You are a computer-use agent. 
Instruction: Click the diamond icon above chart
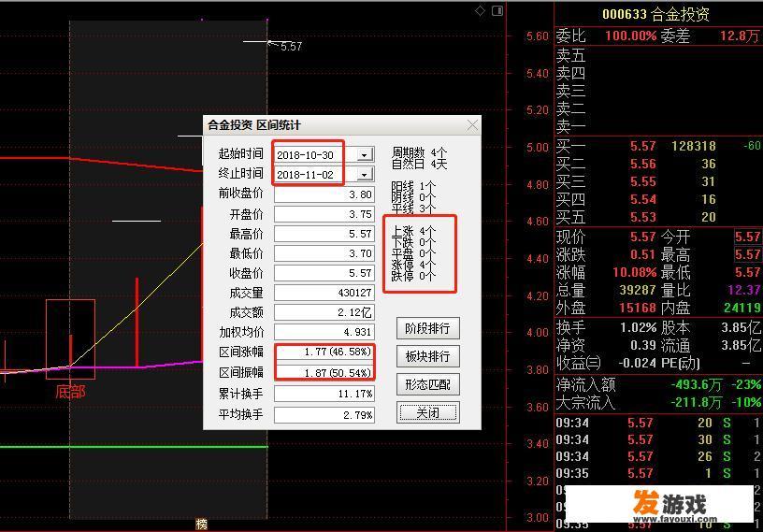click(480, 10)
